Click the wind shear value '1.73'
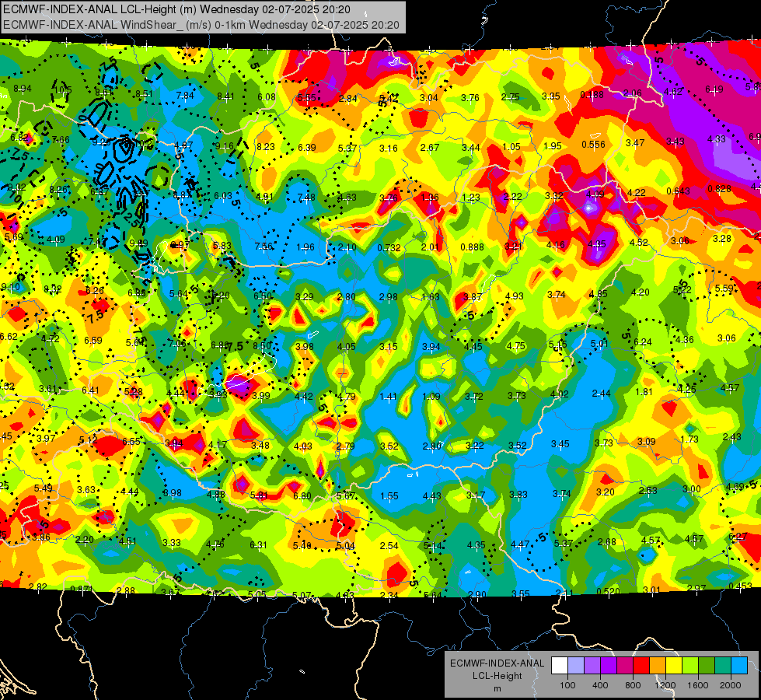This screenshot has height=700, width=761. pyautogui.click(x=689, y=439)
